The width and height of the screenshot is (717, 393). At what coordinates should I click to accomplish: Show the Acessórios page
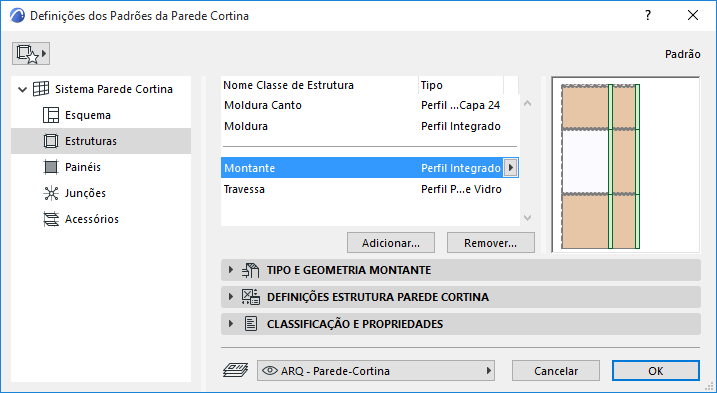101,219
